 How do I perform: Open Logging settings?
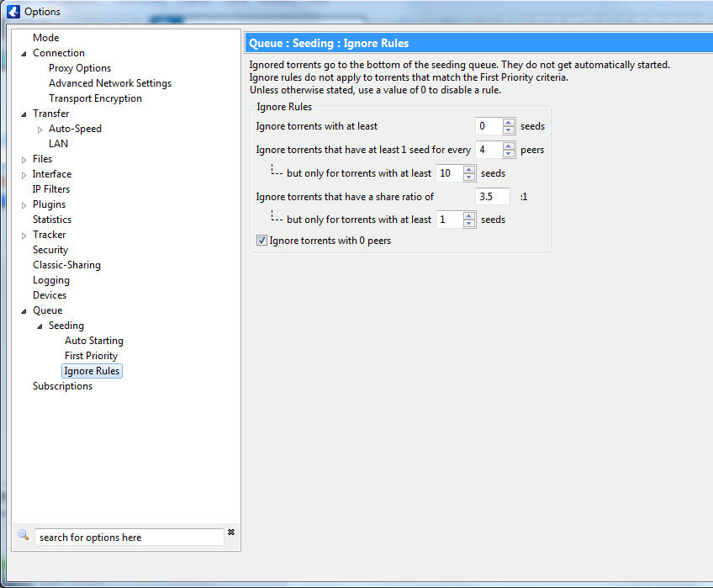tap(51, 280)
